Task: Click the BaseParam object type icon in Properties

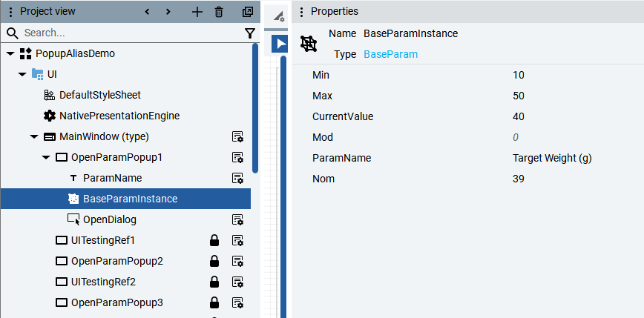Action: click(x=309, y=44)
